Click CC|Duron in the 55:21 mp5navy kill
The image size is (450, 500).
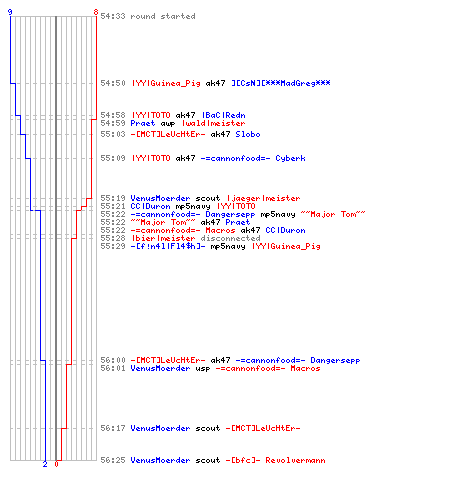150,206
